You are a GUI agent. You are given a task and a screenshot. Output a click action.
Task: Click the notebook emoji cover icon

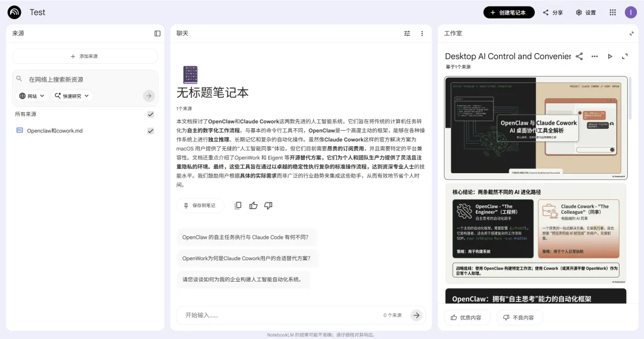coord(190,75)
